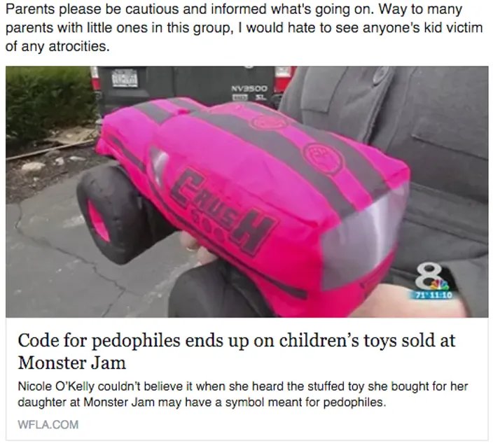
Task: Click the WFLA.COM source link
Action: pos(48,425)
